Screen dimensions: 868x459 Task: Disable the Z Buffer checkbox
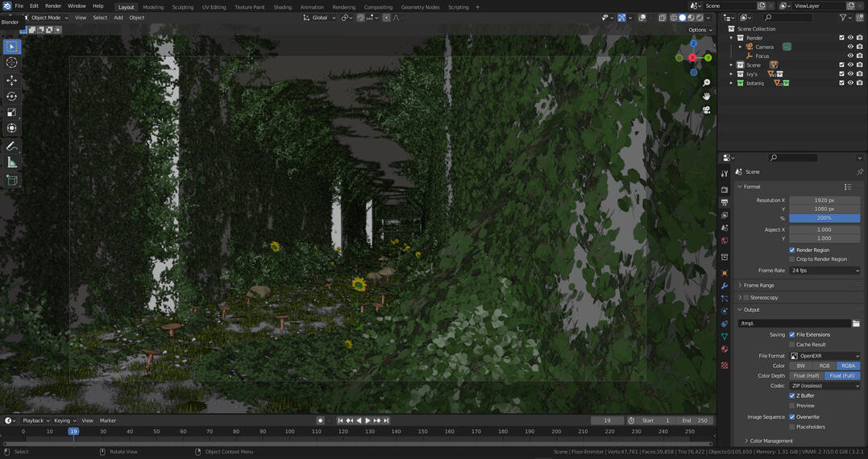(792, 396)
